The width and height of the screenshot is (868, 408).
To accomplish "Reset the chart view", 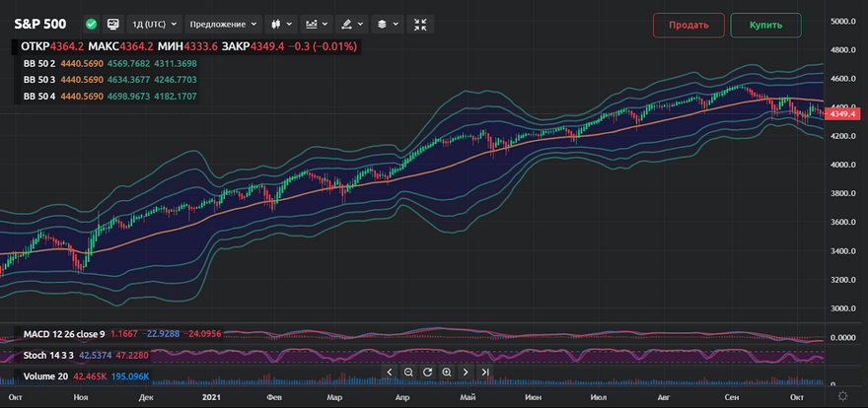I will pos(427,372).
